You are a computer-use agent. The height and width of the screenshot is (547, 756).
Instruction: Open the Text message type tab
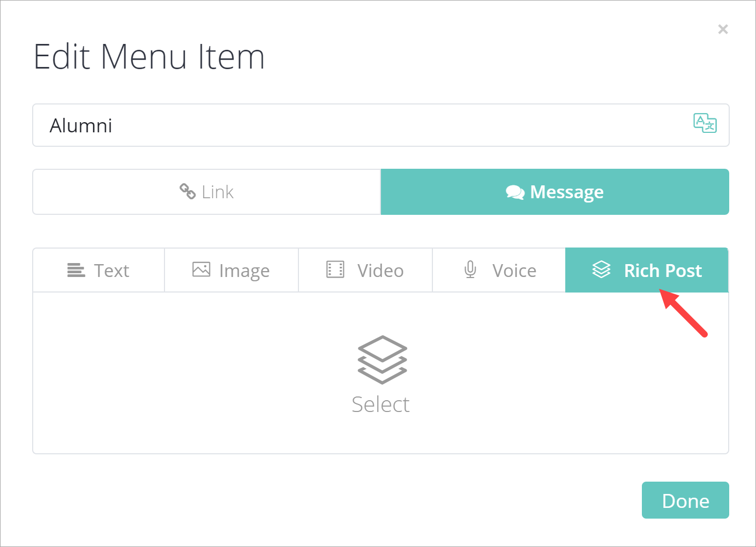coord(111,271)
